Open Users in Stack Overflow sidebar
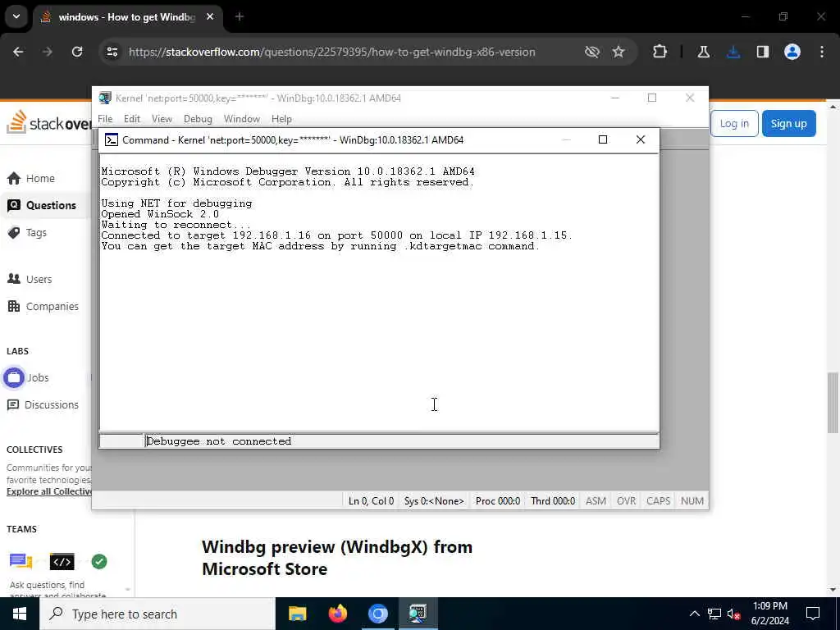The image size is (840, 630). point(39,279)
